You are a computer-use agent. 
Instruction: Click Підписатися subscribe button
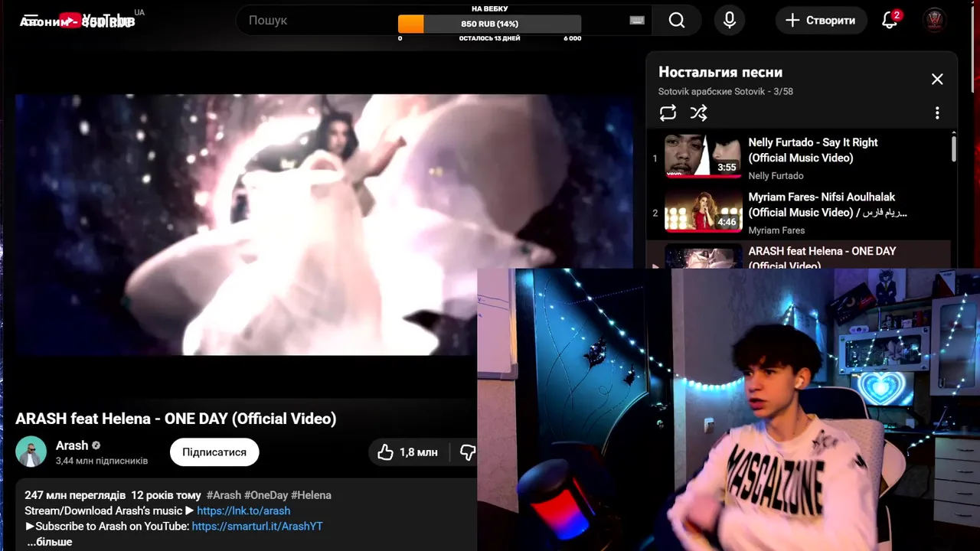click(x=214, y=452)
